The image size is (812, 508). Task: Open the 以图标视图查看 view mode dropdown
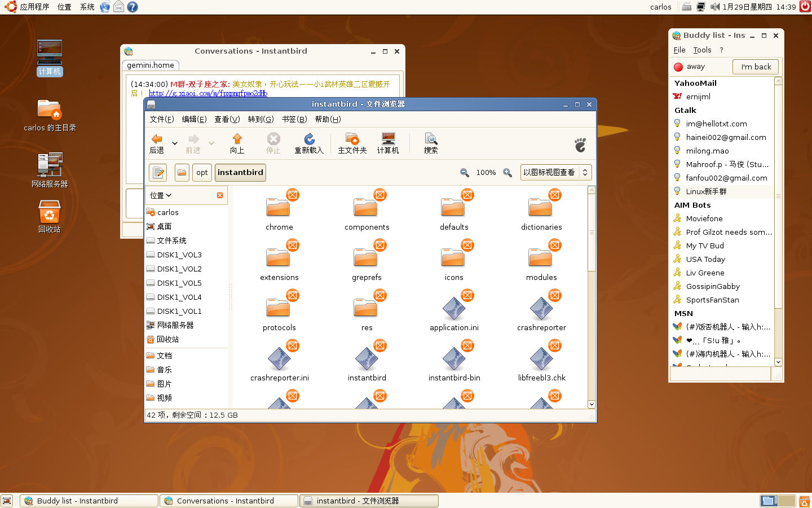[x=556, y=173]
